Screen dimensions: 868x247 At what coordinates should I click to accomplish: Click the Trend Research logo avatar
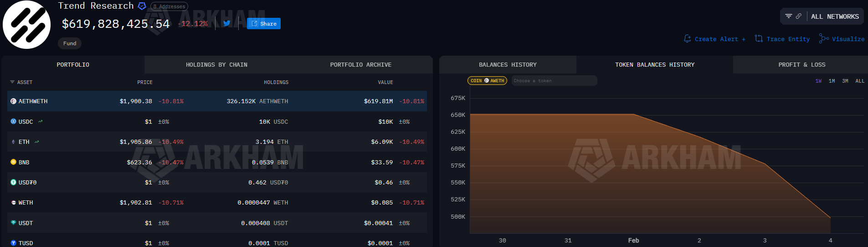[27, 25]
